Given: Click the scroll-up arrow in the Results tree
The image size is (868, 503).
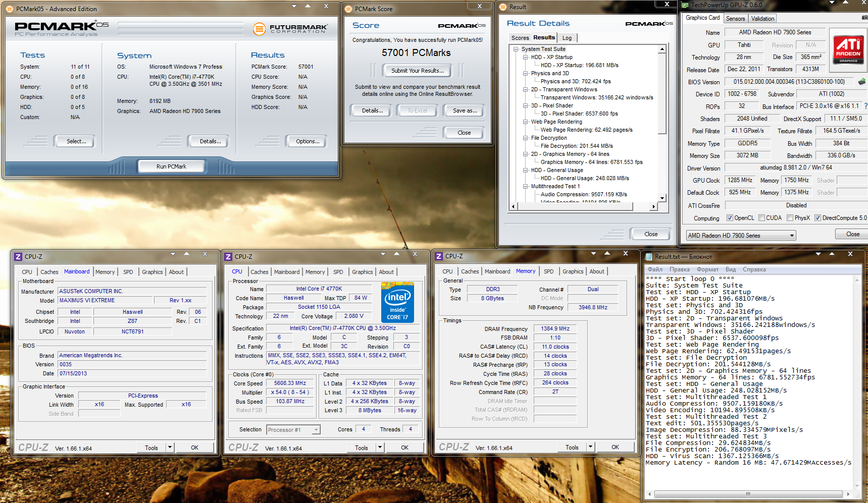Looking at the screenshot, I should 662,49.
